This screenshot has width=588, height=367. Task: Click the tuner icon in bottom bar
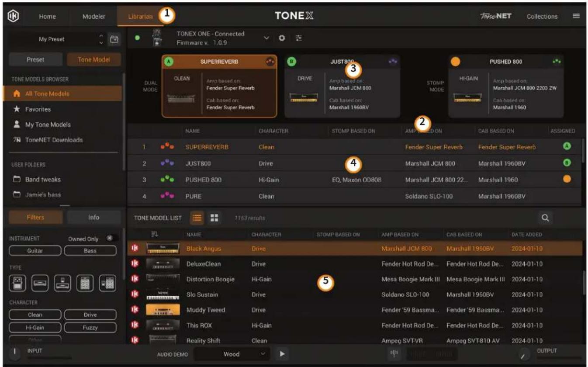[394, 354]
